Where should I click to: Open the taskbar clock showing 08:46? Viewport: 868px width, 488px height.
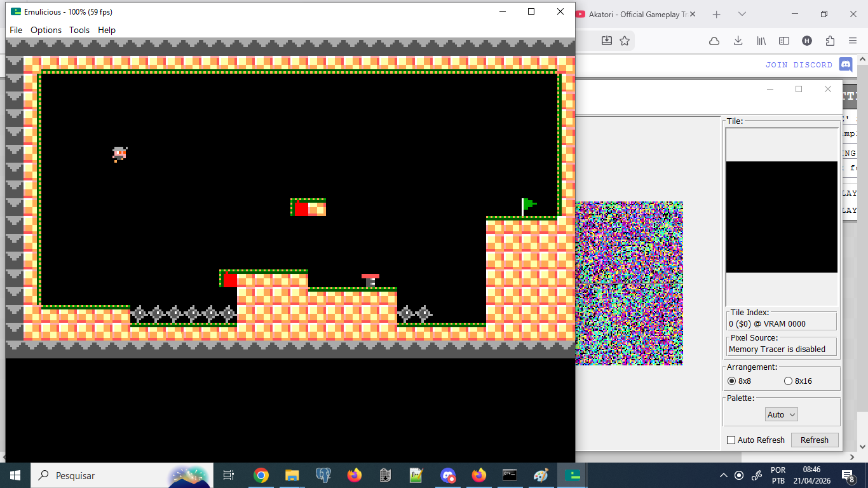pos(812,475)
